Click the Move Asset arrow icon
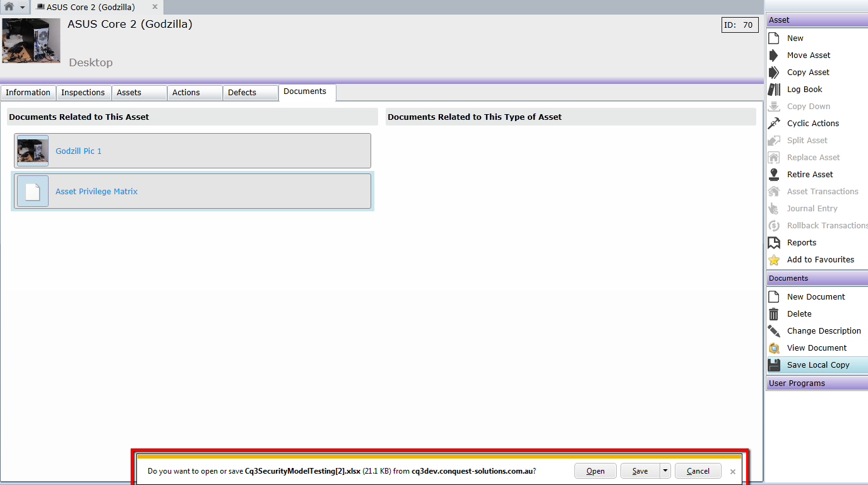Viewport: 868px width, 485px height. point(773,55)
